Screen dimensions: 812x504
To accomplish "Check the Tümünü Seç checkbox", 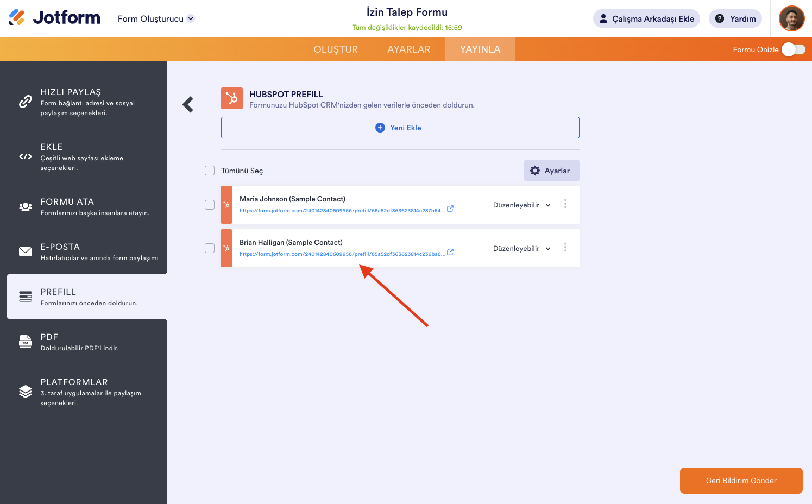I will click(x=210, y=171).
